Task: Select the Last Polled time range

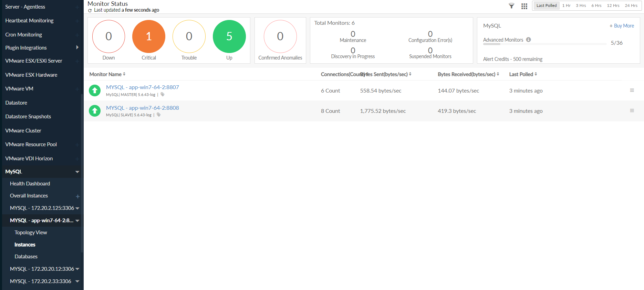Action: 546,6
